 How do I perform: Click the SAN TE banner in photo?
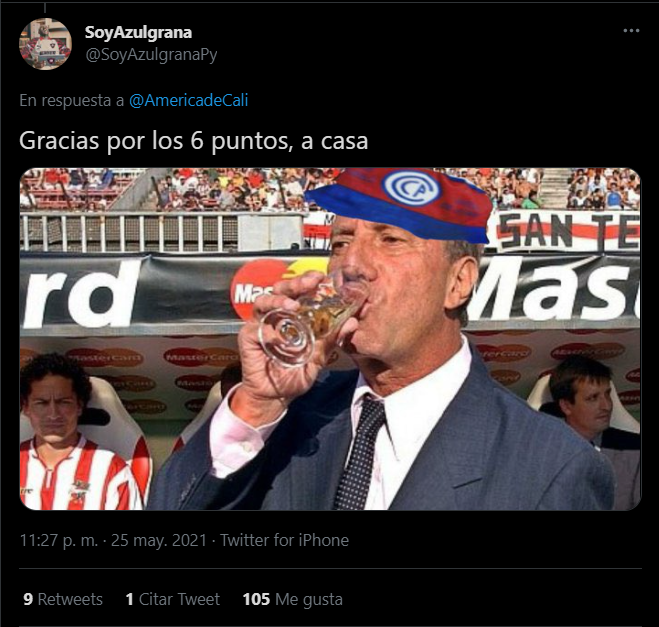click(567, 231)
